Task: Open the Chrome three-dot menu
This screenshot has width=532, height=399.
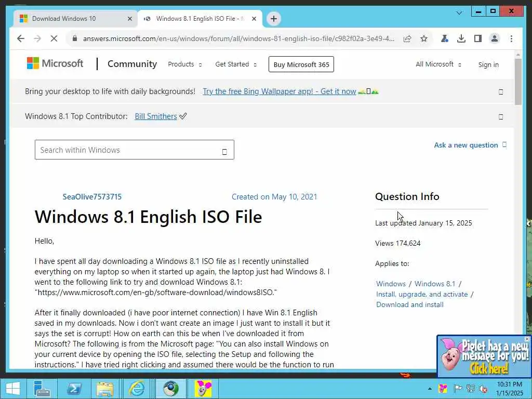Action: 511,38
